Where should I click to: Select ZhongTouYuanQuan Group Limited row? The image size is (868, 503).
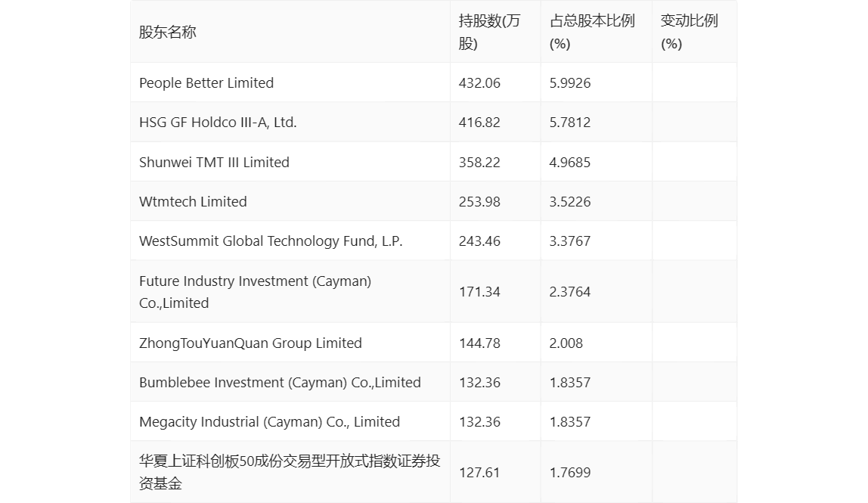tap(250, 343)
